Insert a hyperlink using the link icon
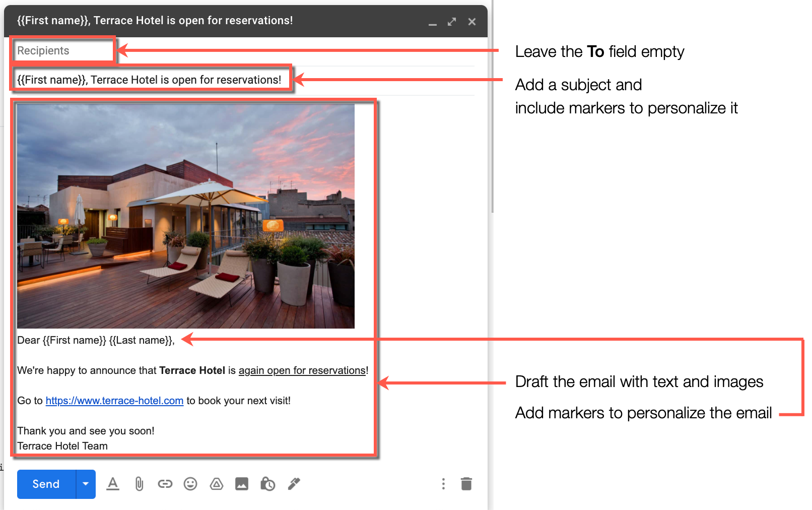This screenshot has height=510, width=812. 165,484
